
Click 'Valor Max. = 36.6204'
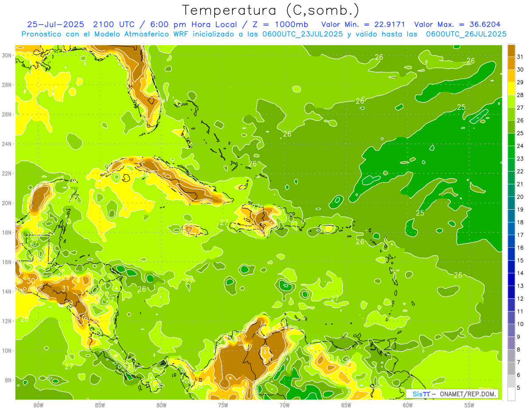point(458,24)
